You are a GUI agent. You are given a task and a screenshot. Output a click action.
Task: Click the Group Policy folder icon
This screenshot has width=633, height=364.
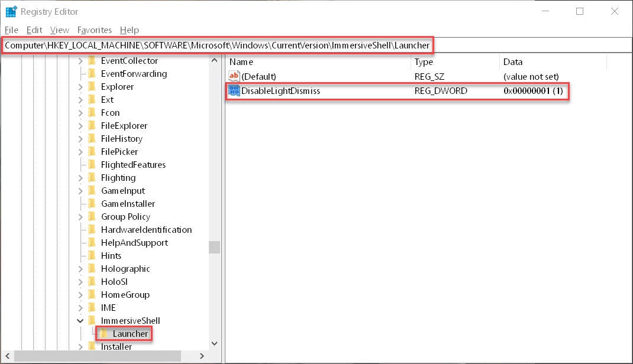coord(92,217)
